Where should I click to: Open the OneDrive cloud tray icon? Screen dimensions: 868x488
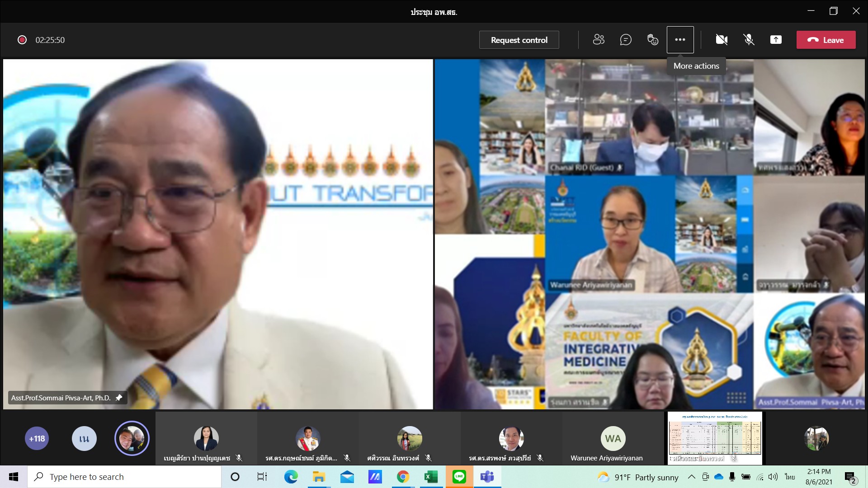coord(719,477)
